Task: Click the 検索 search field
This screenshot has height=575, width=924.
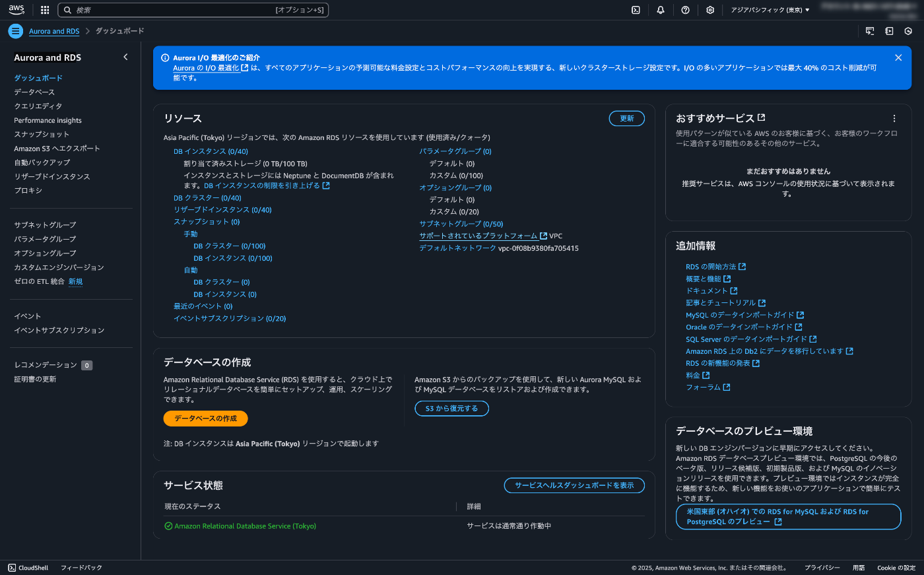Action: tap(193, 10)
